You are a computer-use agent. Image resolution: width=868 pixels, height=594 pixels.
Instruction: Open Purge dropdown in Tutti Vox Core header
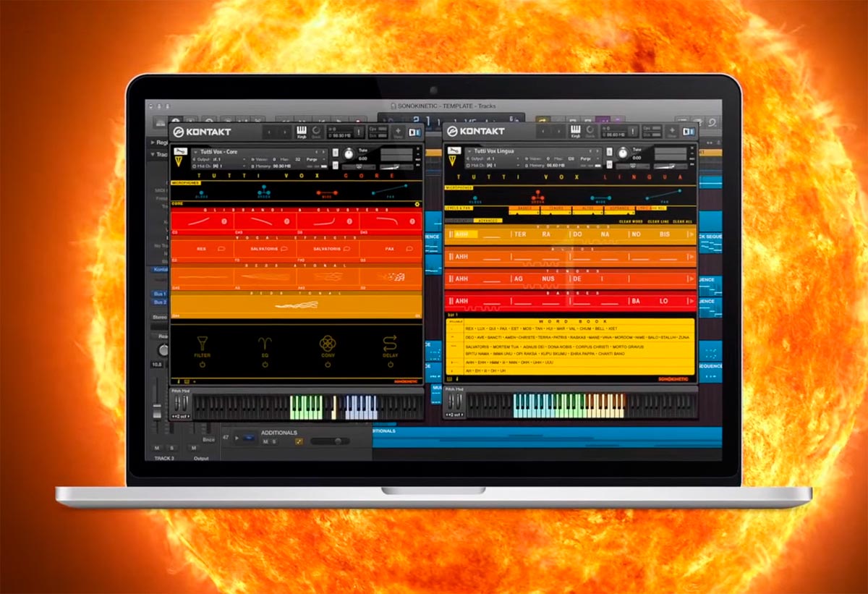click(315, 158)
